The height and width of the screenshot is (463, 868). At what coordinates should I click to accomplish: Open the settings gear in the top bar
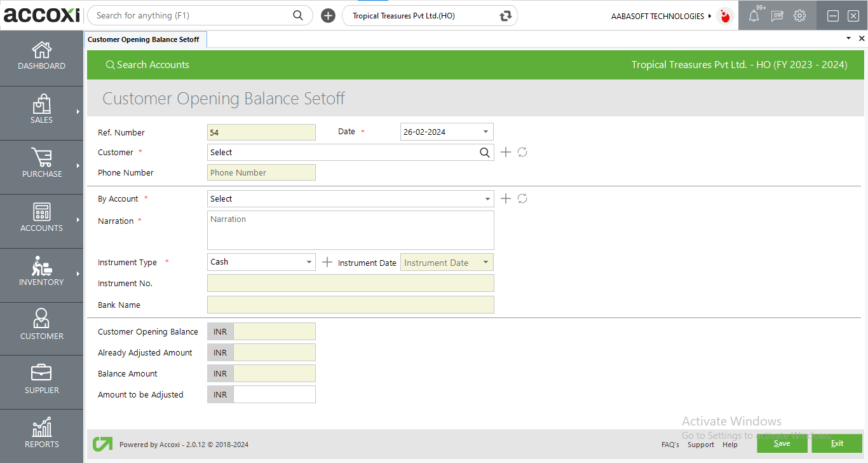tap(800, 15)
